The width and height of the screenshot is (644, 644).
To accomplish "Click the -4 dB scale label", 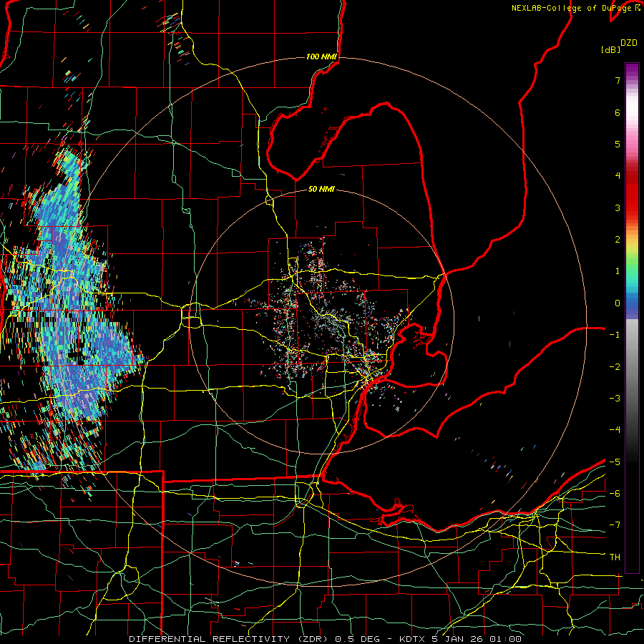I will 615,430.
